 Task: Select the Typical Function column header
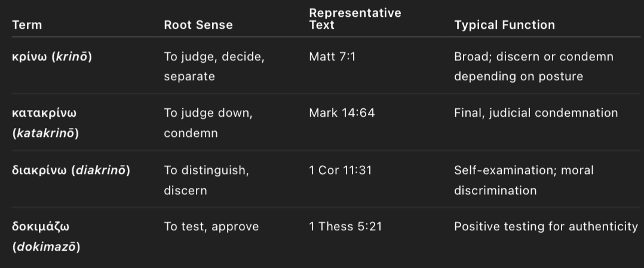504,25
